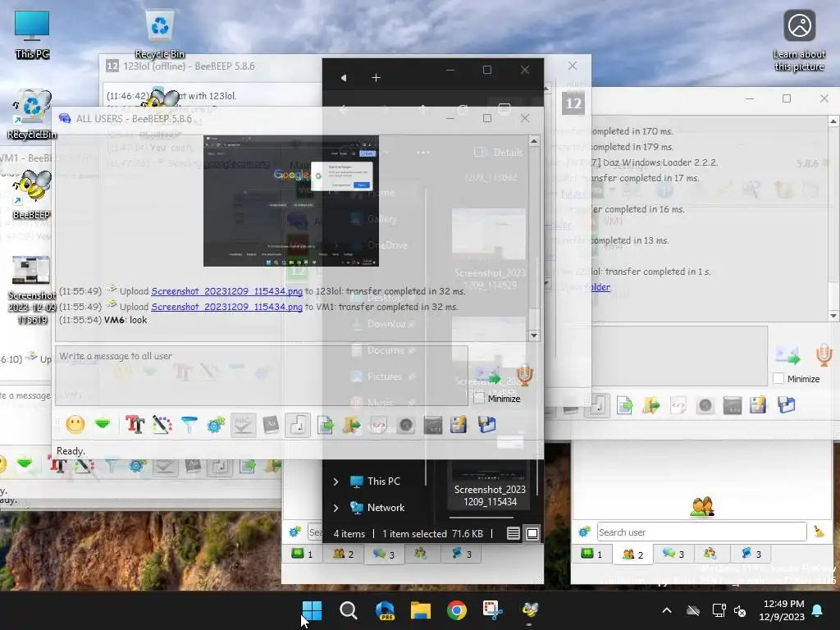Click blue floppy disk icon in rightmost chat toolbar
Screen dimensions: 840x630
coord(786,405)
